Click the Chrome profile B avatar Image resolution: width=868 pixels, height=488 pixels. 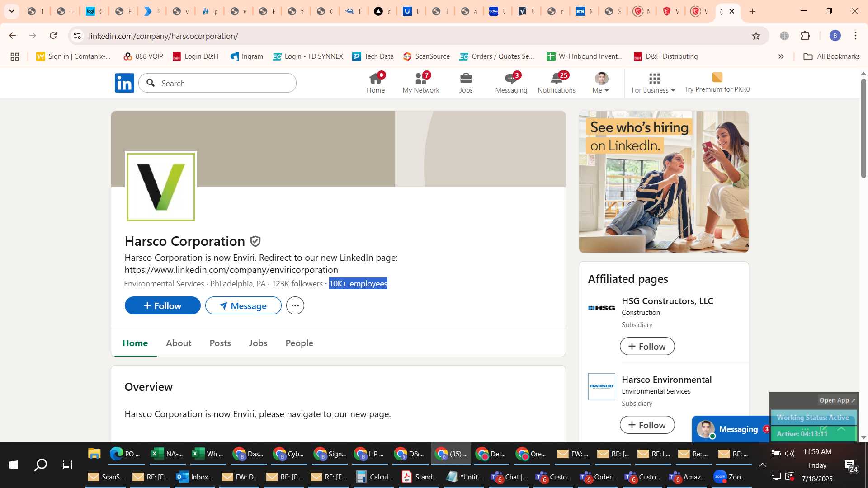pos(835,36)
